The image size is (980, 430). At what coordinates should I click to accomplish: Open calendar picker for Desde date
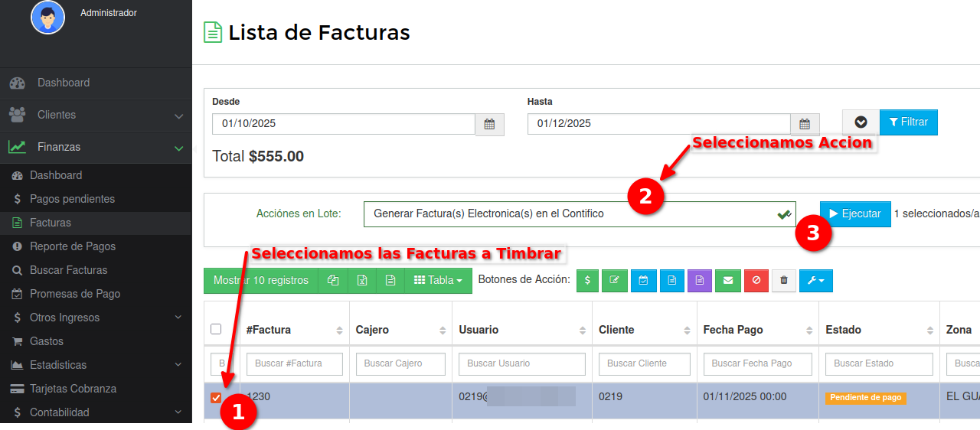tap(490, 124)
